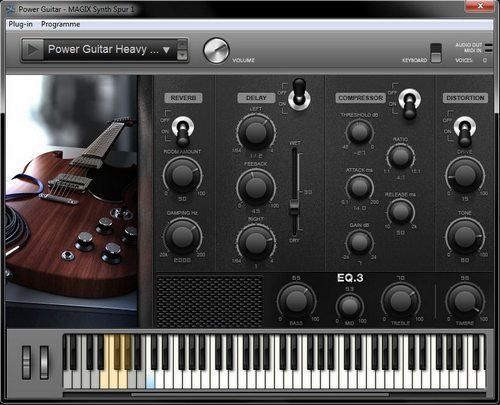This screenshot has width=500, height=405.
Task: Click the EQ Treble knob
Action: click(x=400, y=301)
